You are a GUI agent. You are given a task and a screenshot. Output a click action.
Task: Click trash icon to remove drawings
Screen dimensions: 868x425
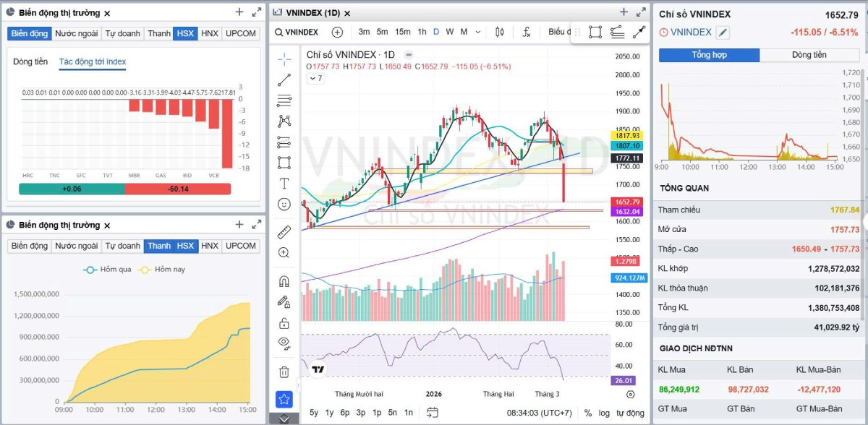pyautogui.click(x=284, y=372)
